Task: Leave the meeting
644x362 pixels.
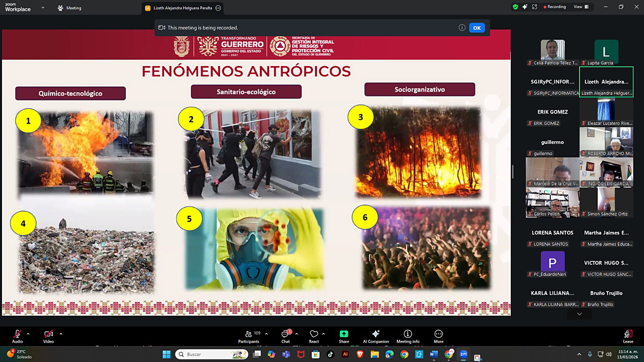Action: [628, 336]
